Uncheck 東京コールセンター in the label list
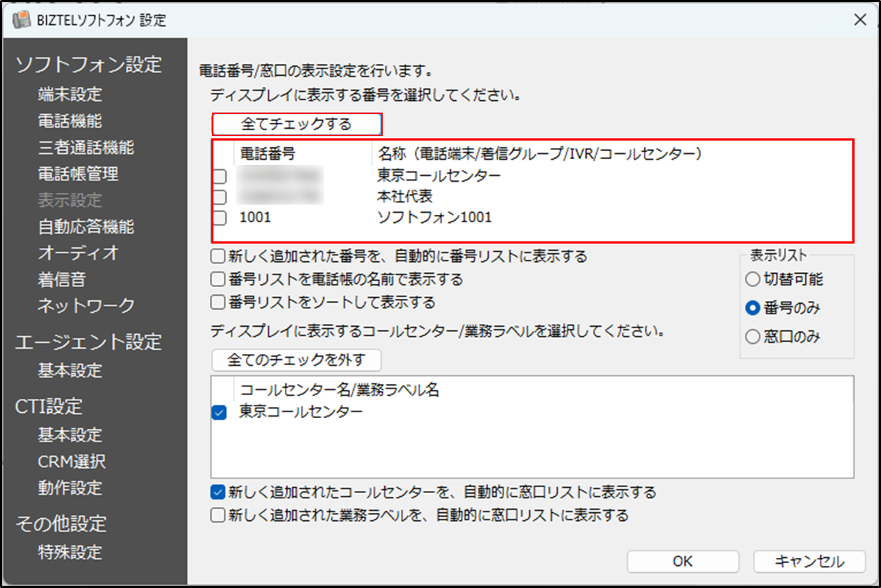The image size is (881, 588). 219,413
